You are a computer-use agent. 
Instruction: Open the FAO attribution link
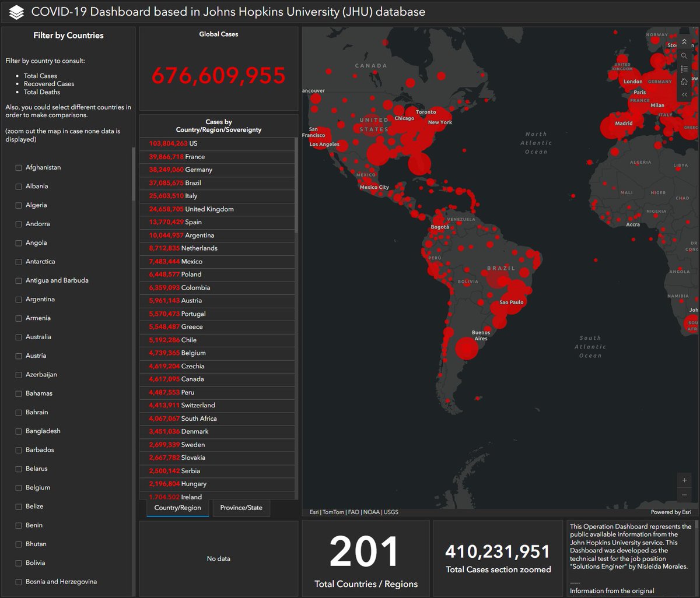353,512
